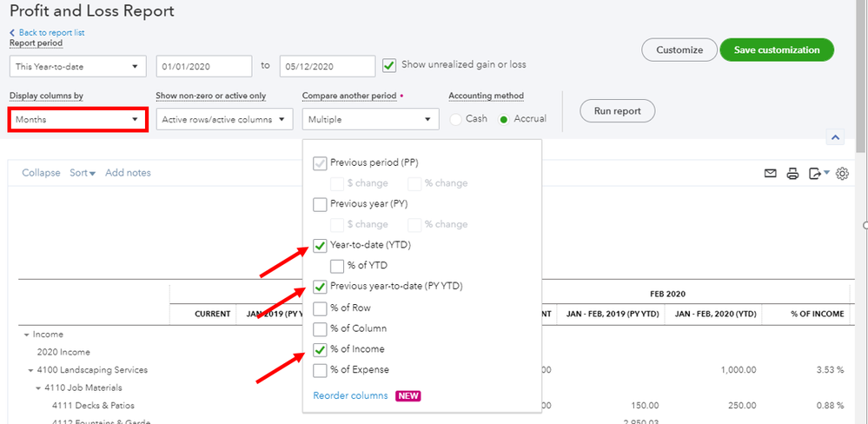Toggle Show unrealized gain or loss checkbox
Screen dimensions: 868x424
[x=390, y=65]
